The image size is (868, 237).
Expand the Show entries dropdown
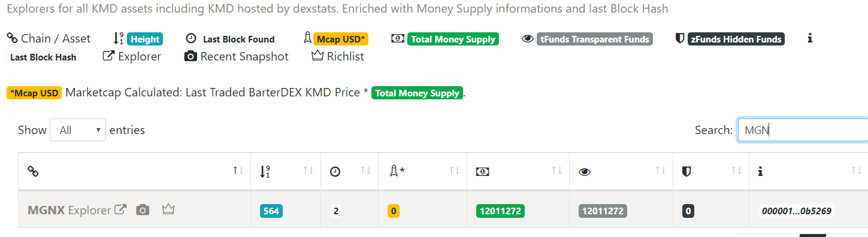pyautogui.click(x=78, y=130)
